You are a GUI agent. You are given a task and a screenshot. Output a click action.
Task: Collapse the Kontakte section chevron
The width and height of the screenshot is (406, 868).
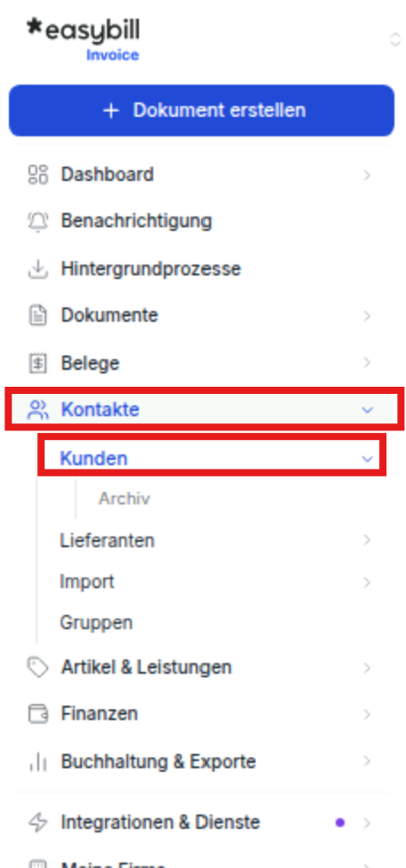coord(368,410)
